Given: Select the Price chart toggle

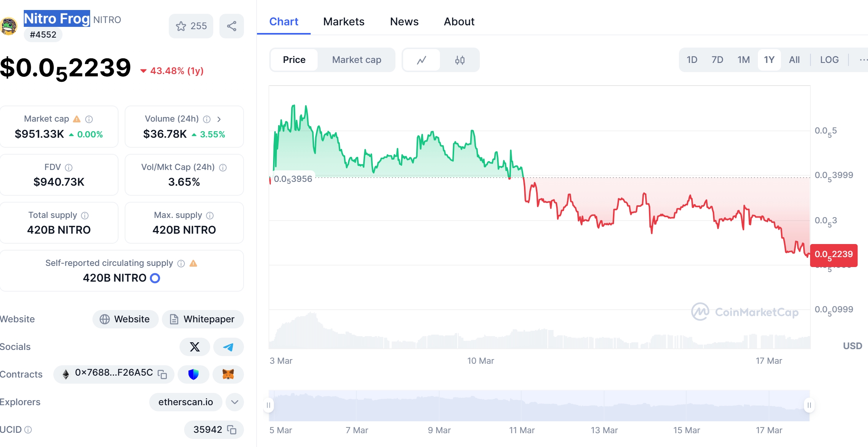Looking at the screenshot, I should [294, 60].
